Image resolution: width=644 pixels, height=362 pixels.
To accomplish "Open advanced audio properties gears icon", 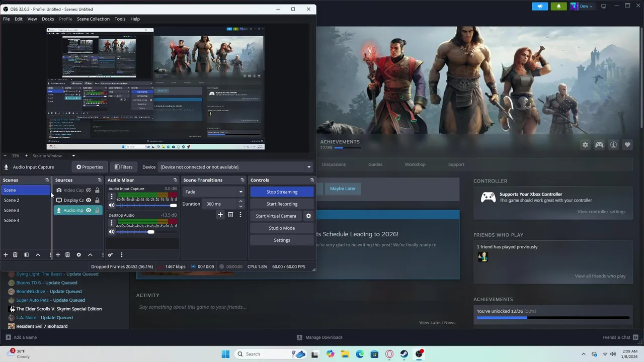I will pyautogui.click(x=110, y=255).
